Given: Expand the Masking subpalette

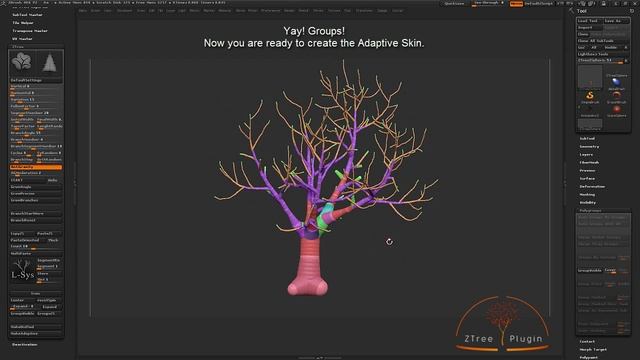Looking at the screenshot, I should tap(587, 194).
